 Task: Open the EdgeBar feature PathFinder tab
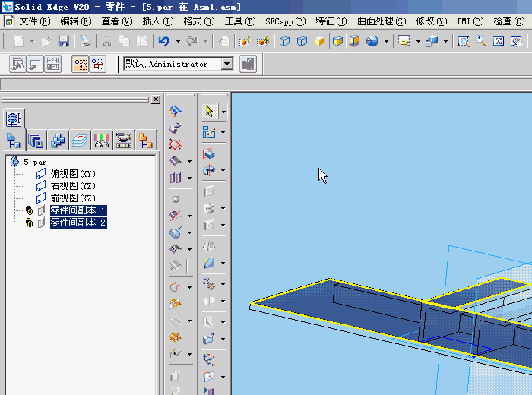[14, 141]
